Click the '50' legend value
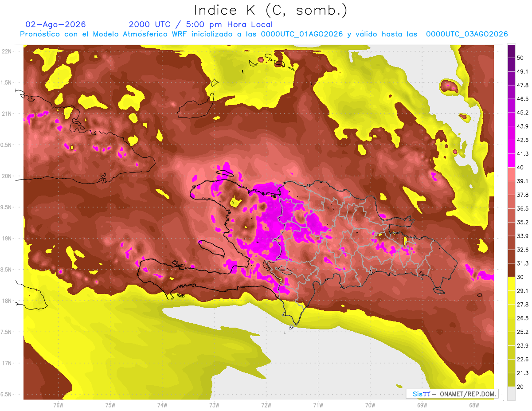Viewport: 532px width, 411px height. [x=521, y=58]
